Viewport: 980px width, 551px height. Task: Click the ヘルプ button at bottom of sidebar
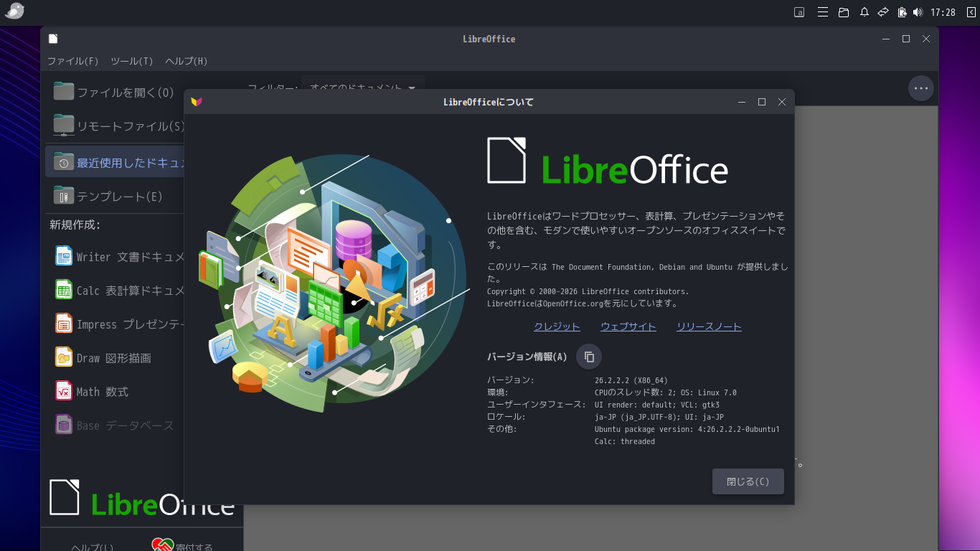pos(92,547)
